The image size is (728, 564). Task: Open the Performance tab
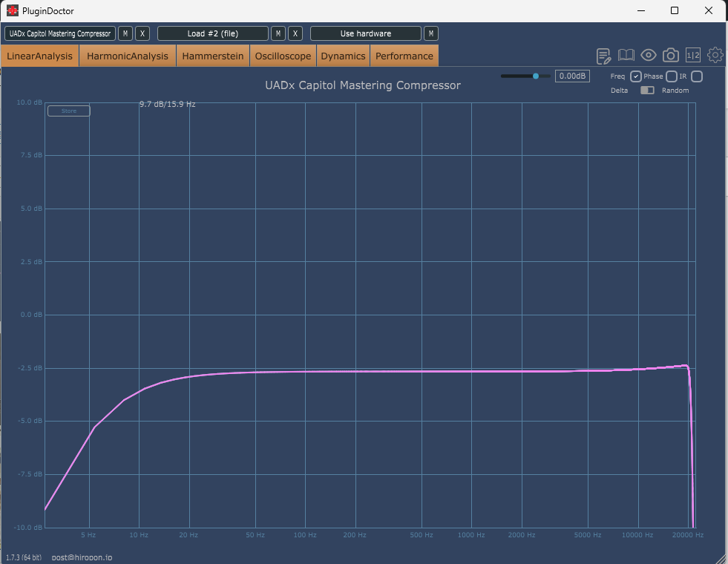(404, 56)
